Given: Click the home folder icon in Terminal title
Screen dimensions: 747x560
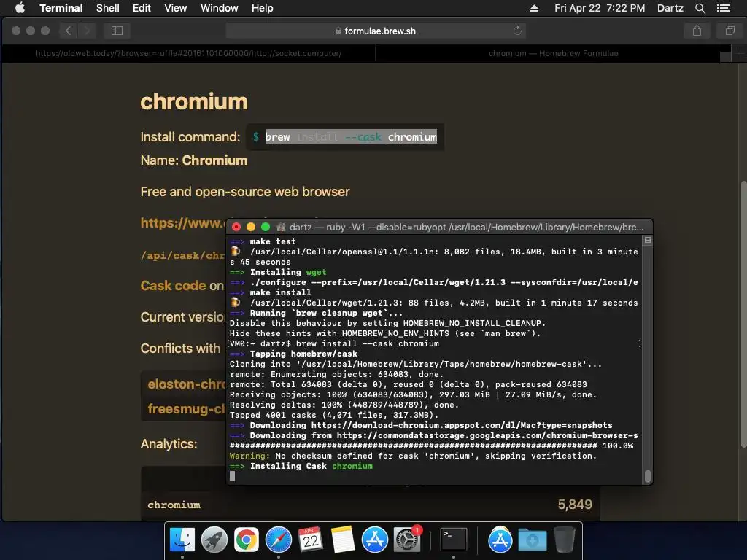Looking at the screenshot, I should pos(281,227).
